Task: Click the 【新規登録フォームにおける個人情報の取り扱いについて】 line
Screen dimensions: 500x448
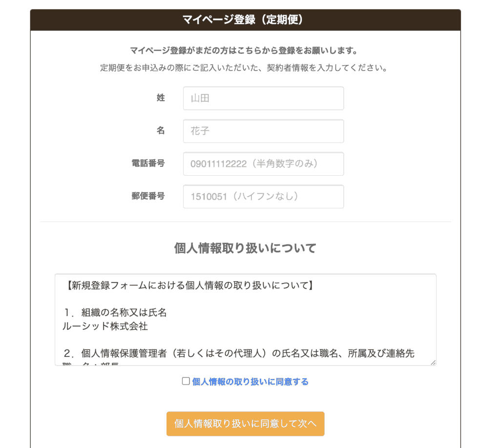Action: [190, 285]
